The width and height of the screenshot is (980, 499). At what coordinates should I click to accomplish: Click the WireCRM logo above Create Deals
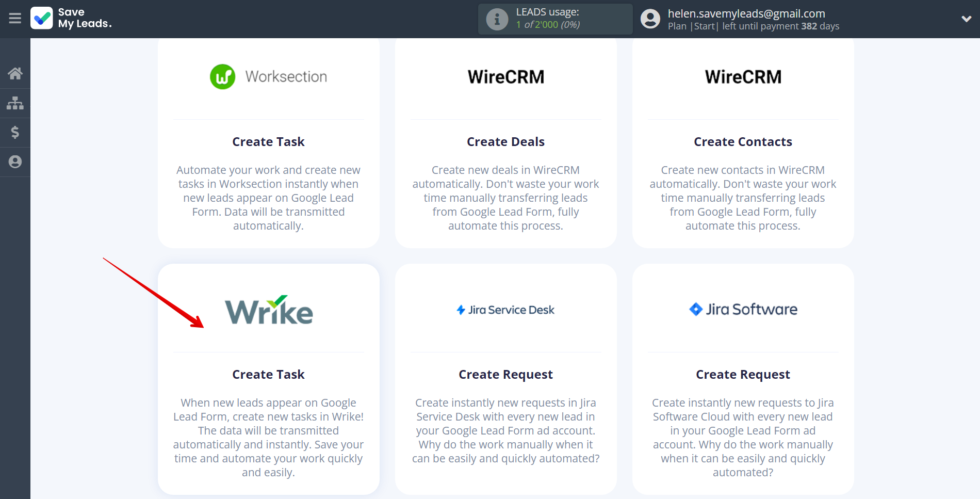[506, 77]
